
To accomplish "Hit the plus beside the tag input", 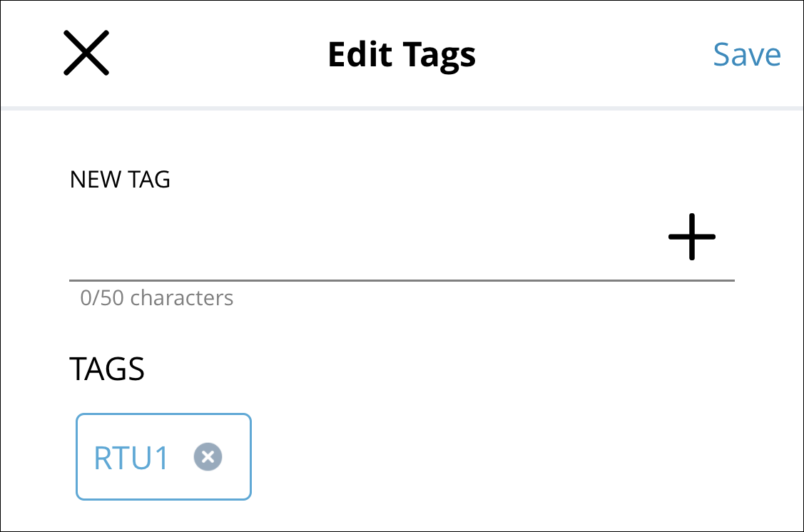I will (691, 237).
